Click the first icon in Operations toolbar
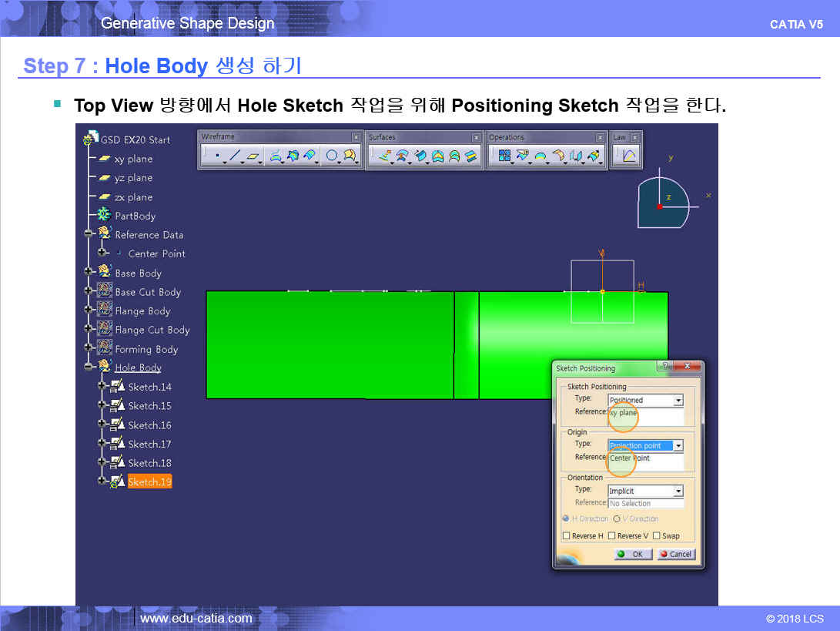This screenshot has width=840, height=631. click(504, 156)
